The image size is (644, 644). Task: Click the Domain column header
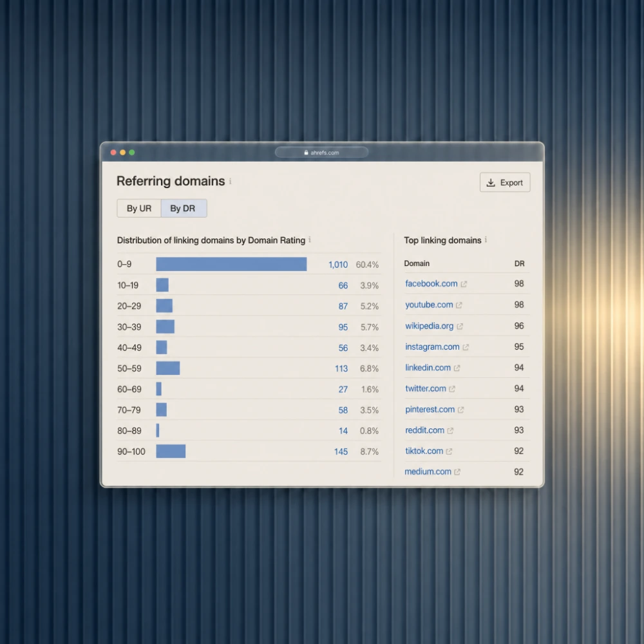417,263
